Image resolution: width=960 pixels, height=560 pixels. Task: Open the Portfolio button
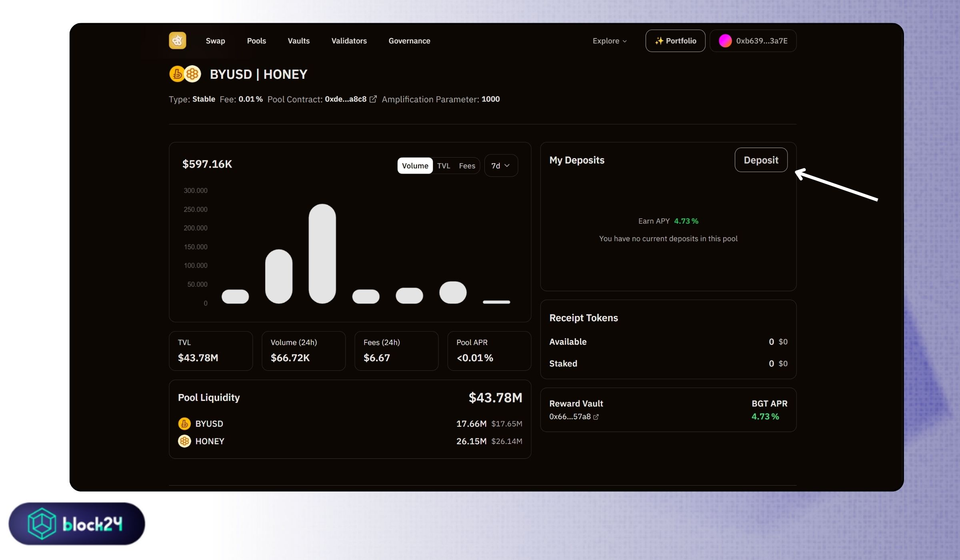click(675, 41)
